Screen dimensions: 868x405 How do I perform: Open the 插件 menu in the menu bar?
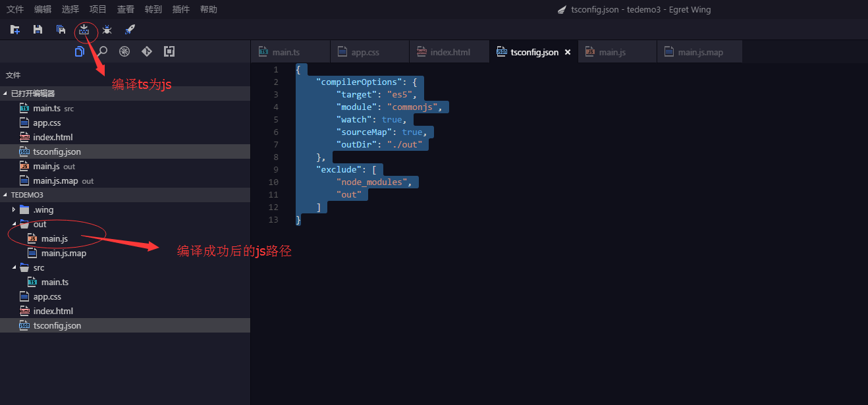(181, 9)
